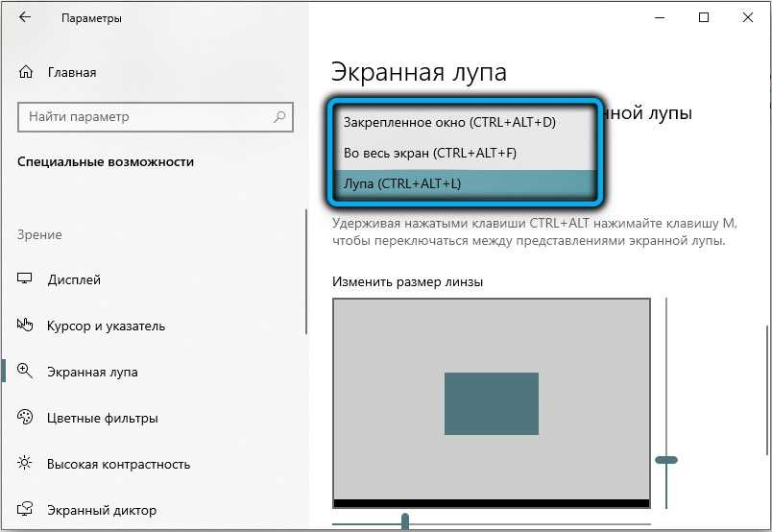This screenshot has height=532, width=772.
Task: Click the Зрение group label
Action: point(39,234)
